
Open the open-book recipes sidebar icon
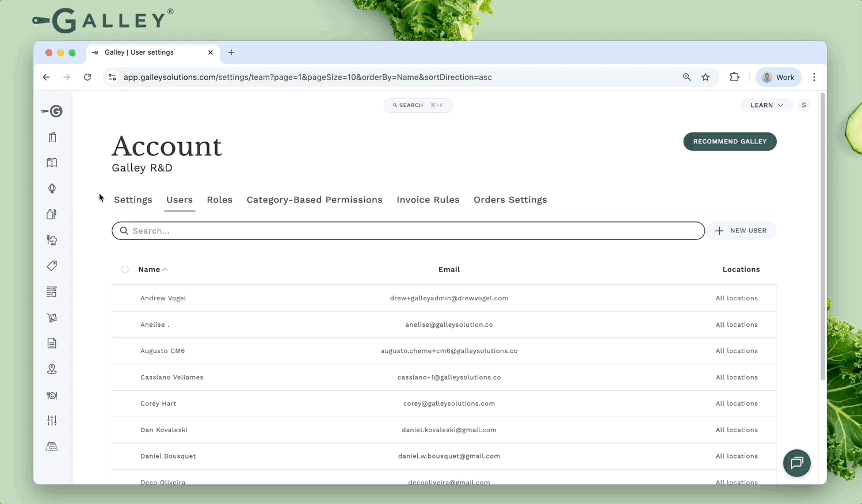click(52, 163)
